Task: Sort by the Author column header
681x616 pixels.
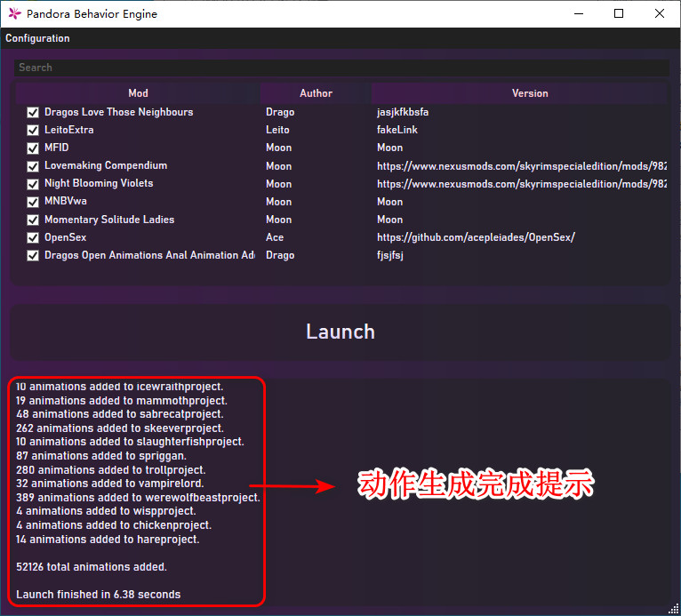Action: [x=316, y=93]
